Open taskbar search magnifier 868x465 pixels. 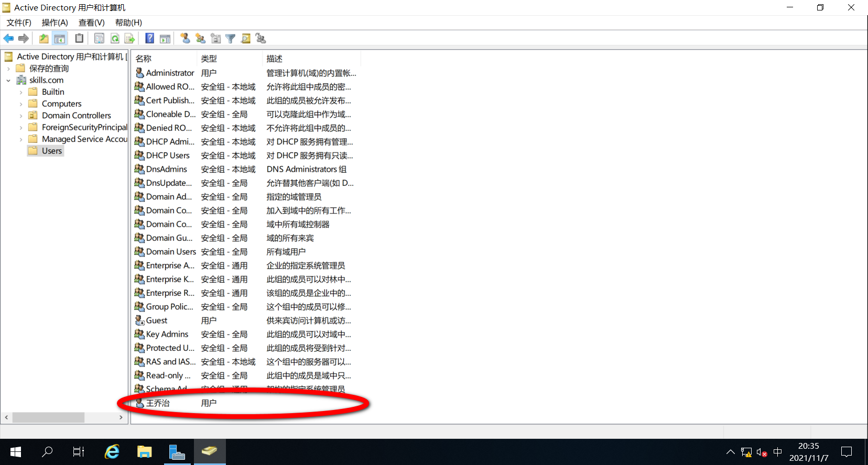click(x=47, y=452)
